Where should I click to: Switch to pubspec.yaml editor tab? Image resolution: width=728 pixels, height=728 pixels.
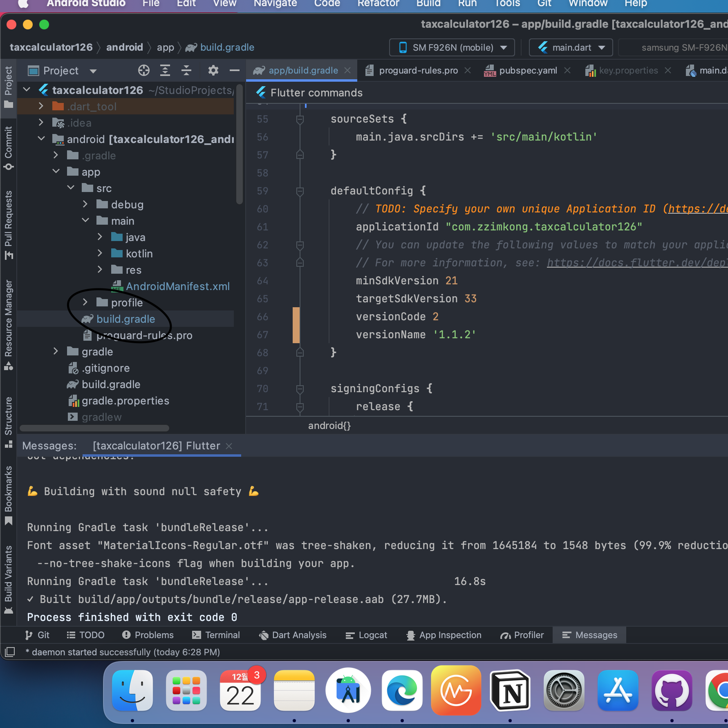coord(528,71)
